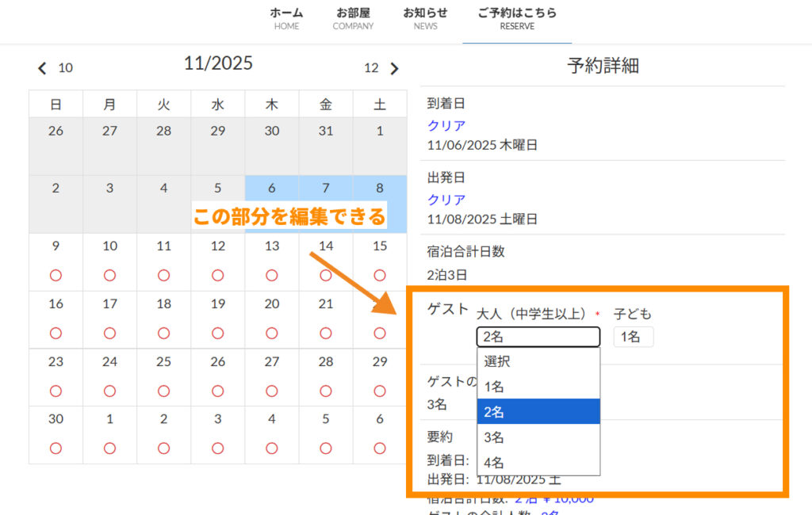The image size is (812, 515).
Task: Clear the arrival date with クリア link
Action: (446, 125)
